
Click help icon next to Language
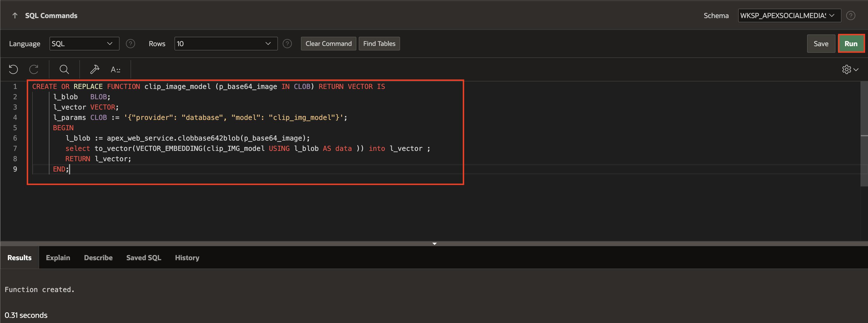[130, 44]
